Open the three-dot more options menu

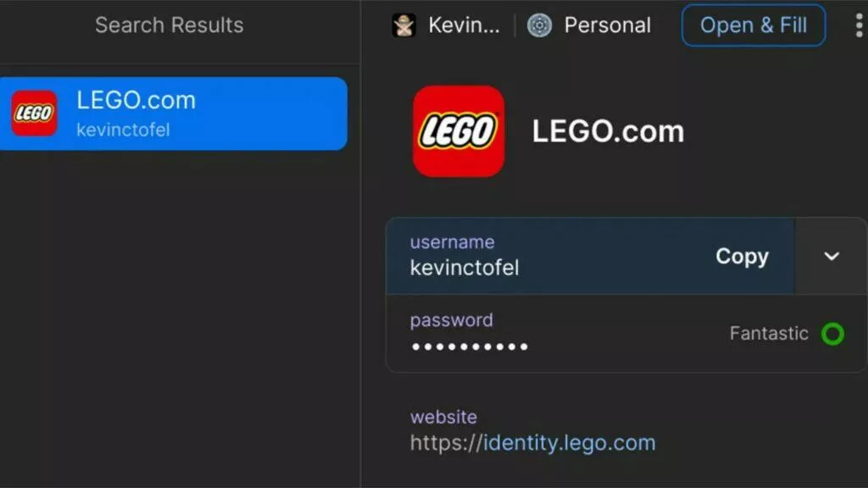click(x=859, y=25)
